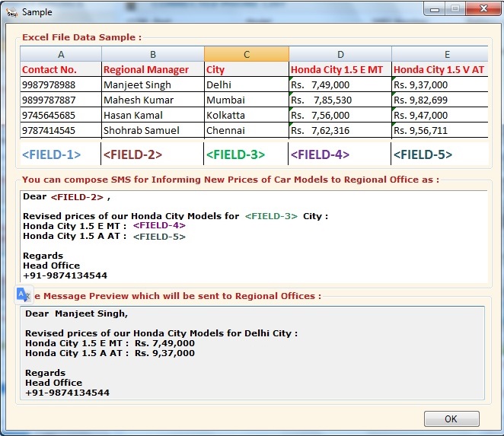Select column D header
Screen dimensions: 504x436
pos(340,54)
